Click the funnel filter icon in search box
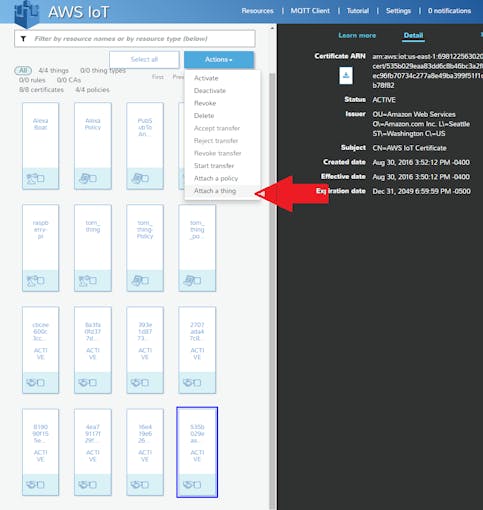The image size is (483, 510). pyautogui.click(x=23, y=39)
